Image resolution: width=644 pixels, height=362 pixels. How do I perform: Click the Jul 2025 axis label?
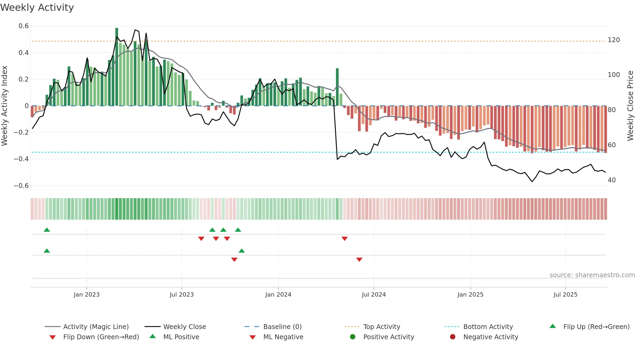(565, 294)
